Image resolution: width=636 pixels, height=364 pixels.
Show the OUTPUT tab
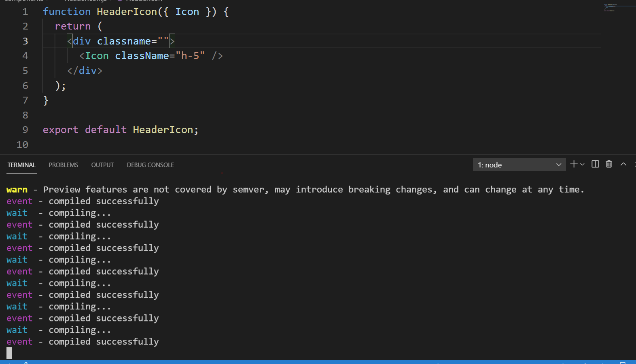[x=102, y=165]
